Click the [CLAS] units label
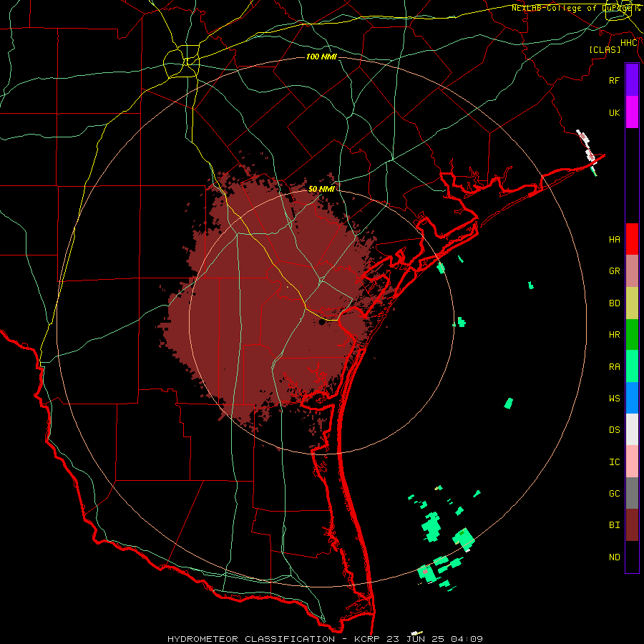The width and height of the screenshot is (644, 644). pos(605,49)
